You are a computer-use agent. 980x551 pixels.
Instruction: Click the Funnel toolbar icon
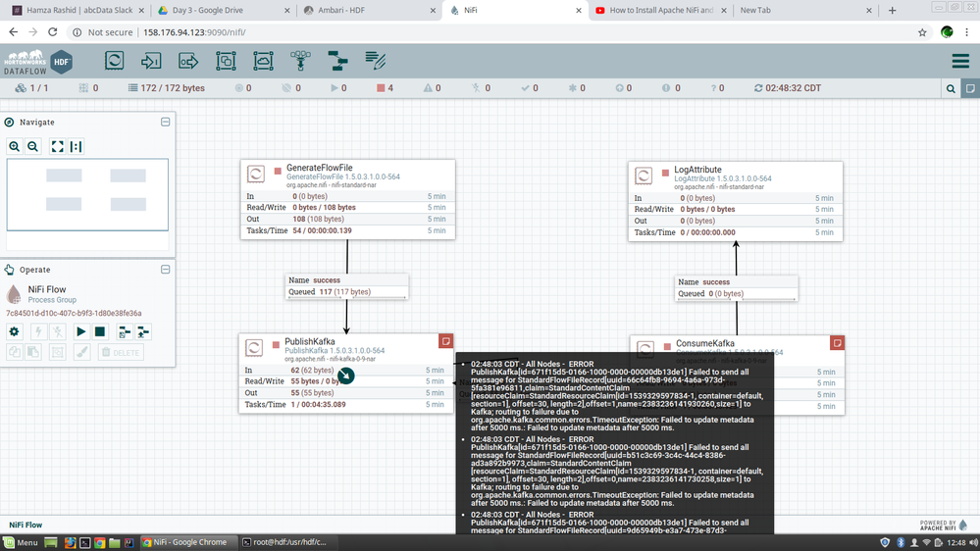point(300,61)
